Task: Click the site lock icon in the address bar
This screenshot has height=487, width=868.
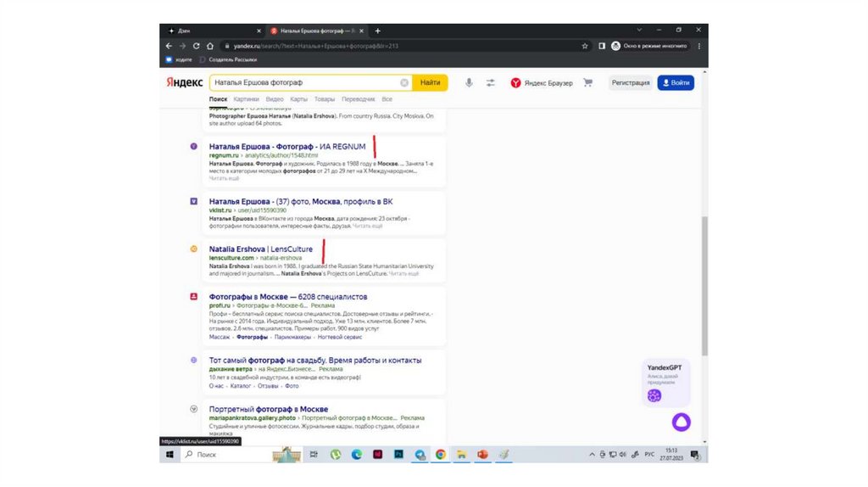Action: coord(227,46)
